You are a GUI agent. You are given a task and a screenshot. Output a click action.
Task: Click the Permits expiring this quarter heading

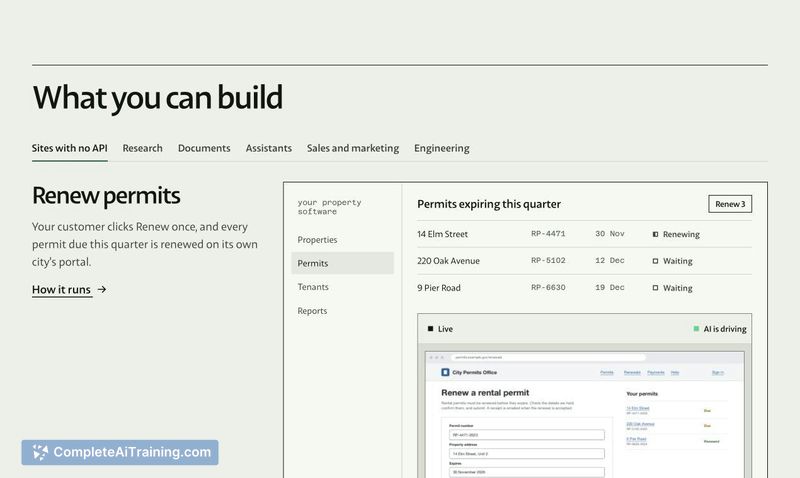click(x=489, y=204)
